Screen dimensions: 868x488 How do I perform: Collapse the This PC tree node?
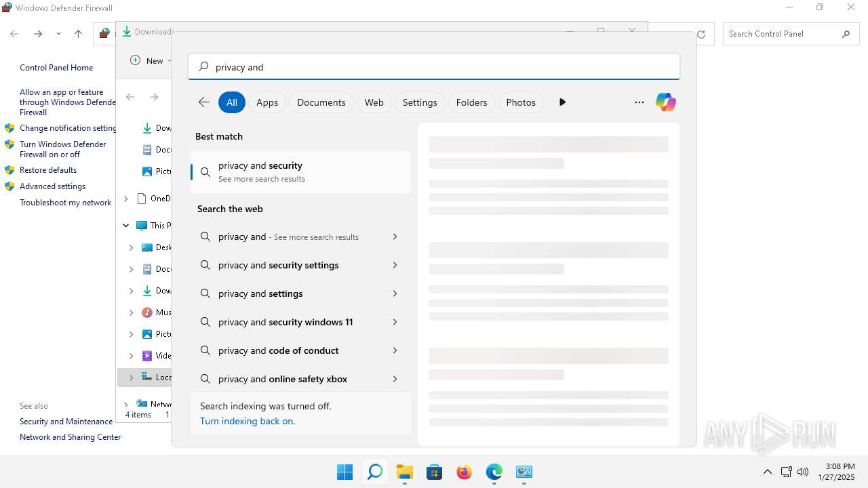(x=125, y=226)
